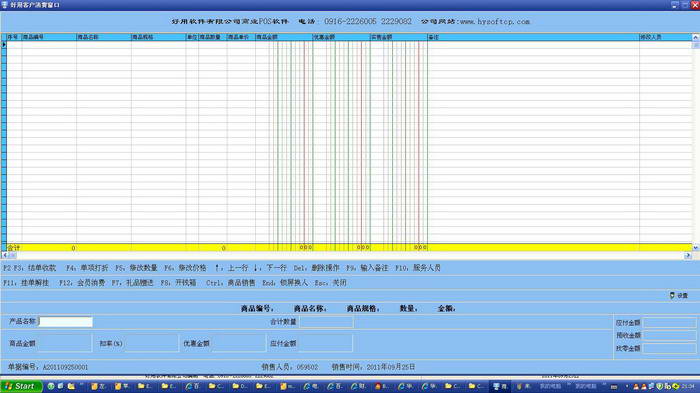Click the 找零金额 field on right panel

click(669, 348)
